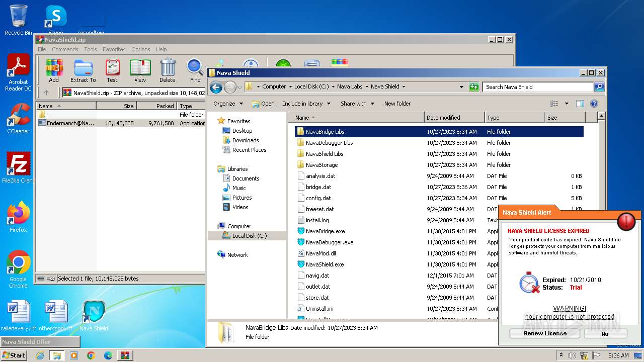
Task: Open otherspool.rtf document on desktop
Action: click(x=56, y=315)
